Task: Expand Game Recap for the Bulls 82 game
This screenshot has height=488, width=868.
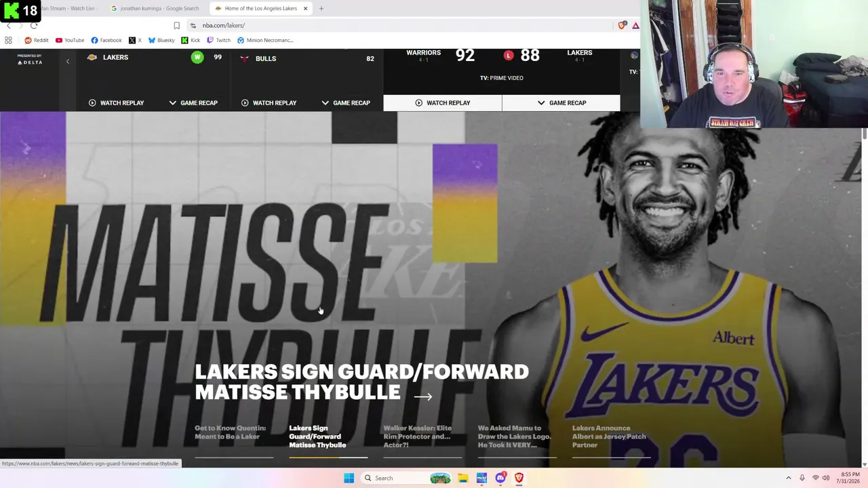Action: tap(346, 103)
